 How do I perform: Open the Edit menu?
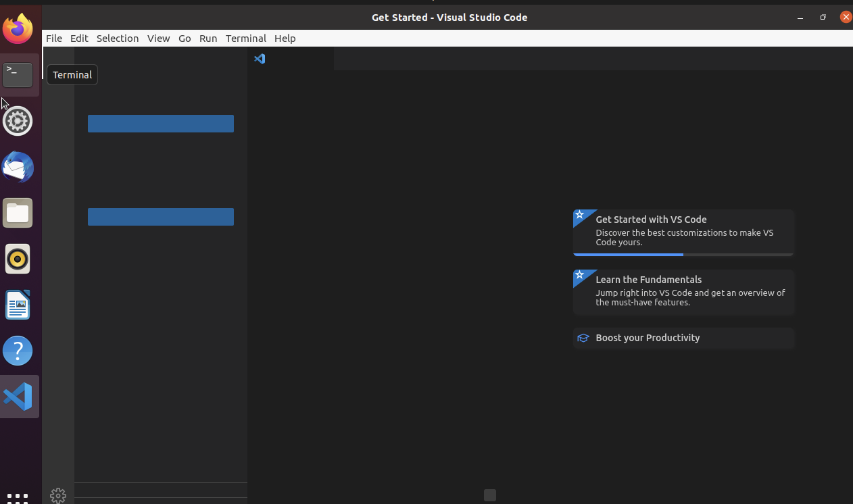pyautogui.click(x=79, y=39)
